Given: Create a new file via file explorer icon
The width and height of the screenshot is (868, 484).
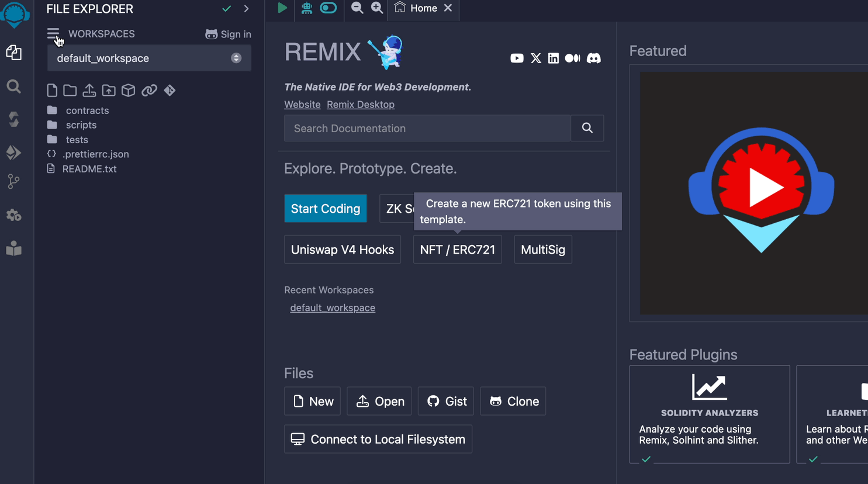Looking at the screenshot, I should coord(52,91).
